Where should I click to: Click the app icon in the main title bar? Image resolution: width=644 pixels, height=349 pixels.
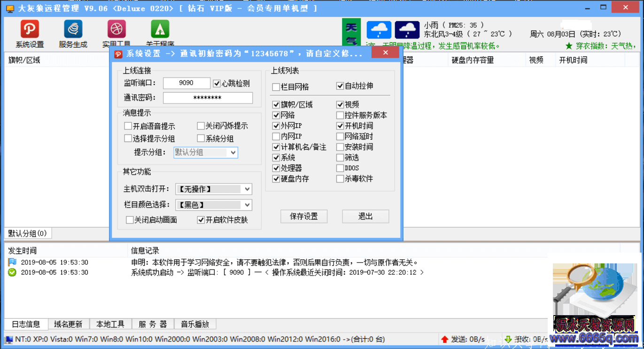click(x=9, y=9)
